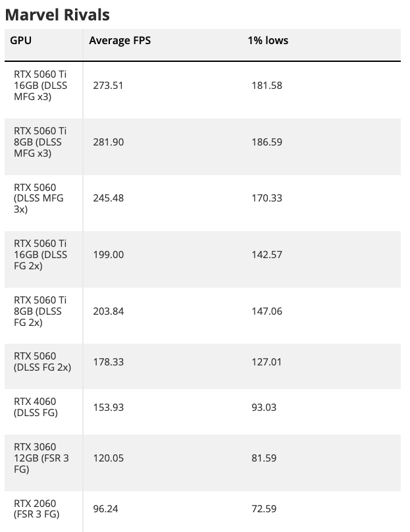This screenshot has height=532, width=410.
Task: Click the 170.33 1% lows value
Action: 267,198
